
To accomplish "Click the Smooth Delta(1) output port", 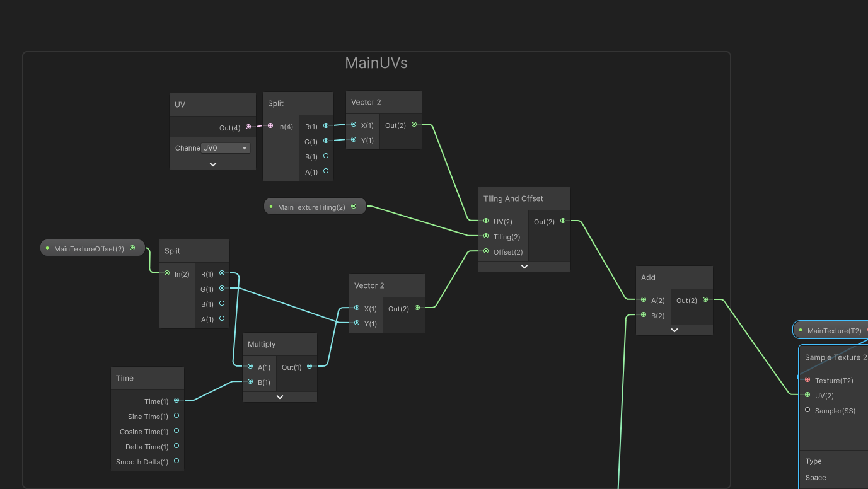I will point(176,461).
